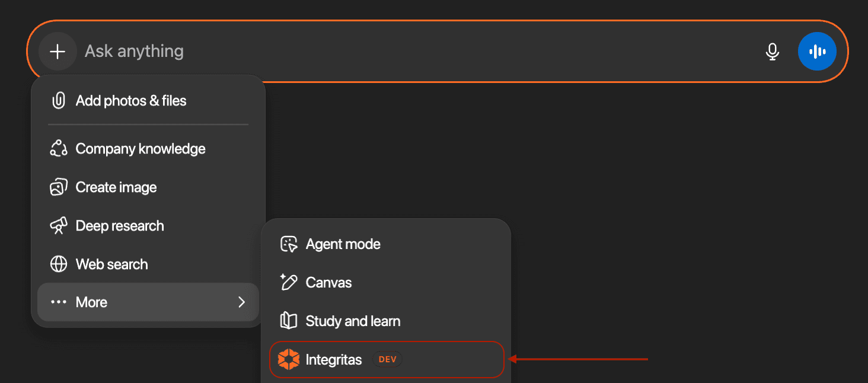Click the Ask anything input field
868x383 pixels.
coord(356,51)
